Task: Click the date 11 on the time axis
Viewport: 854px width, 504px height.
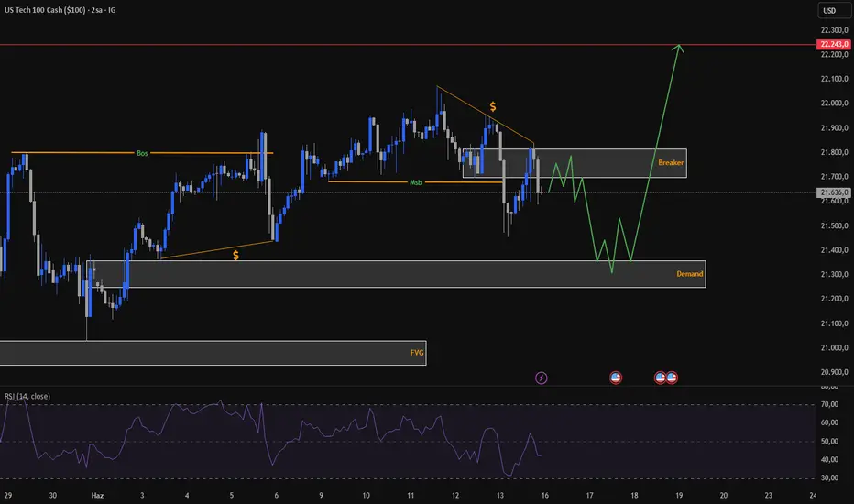Action: pos(411,495)
